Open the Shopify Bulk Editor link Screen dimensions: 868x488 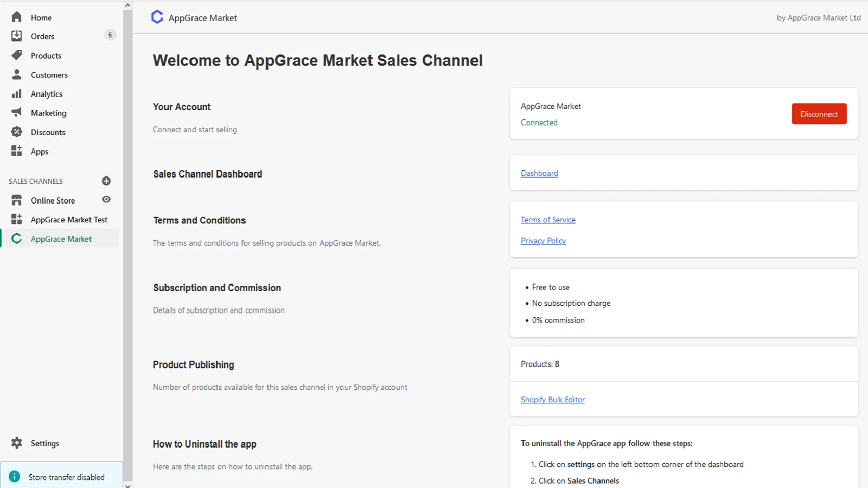[x=552, y=400]
